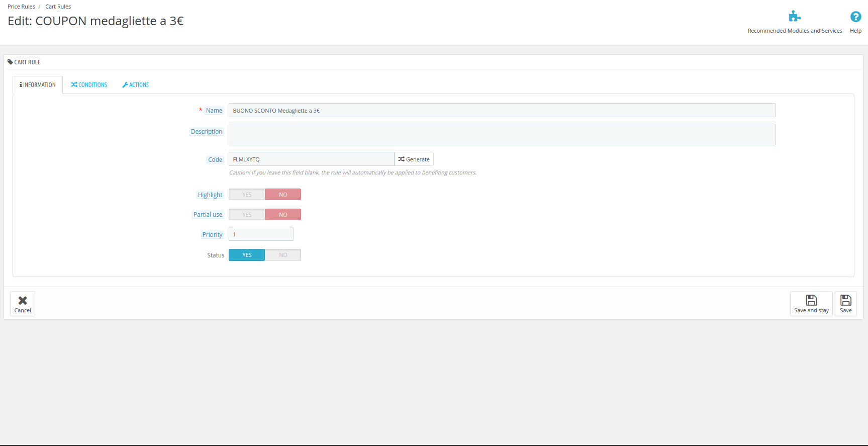Click into the Description text area
Image resolution: width=868 pixels, height=446 pixels.
tap(502, 134)
